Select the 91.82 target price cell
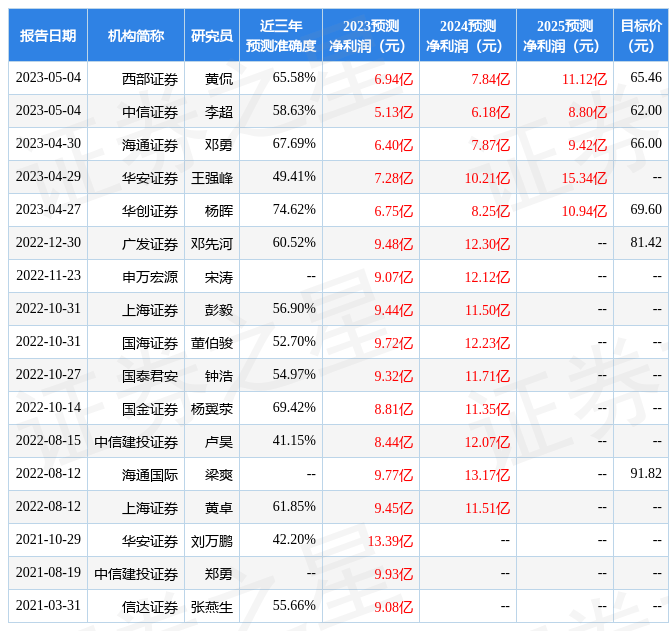 (645, 474)
